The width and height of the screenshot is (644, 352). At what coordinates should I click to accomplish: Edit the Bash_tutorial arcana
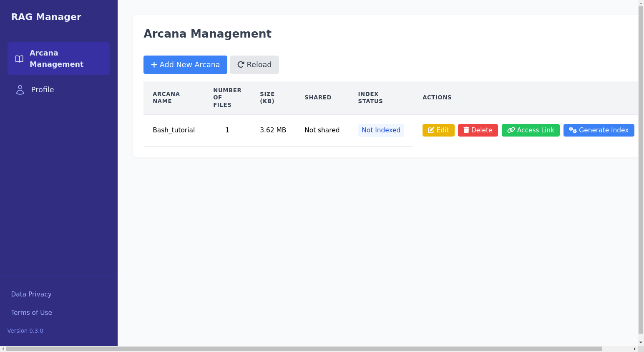(438, 130)
